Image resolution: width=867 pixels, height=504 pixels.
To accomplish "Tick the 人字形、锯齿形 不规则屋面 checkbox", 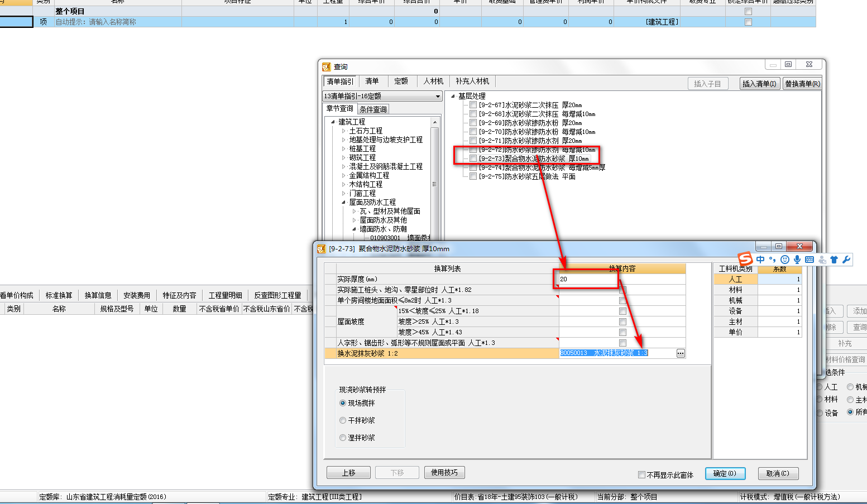I will (622, 343).
